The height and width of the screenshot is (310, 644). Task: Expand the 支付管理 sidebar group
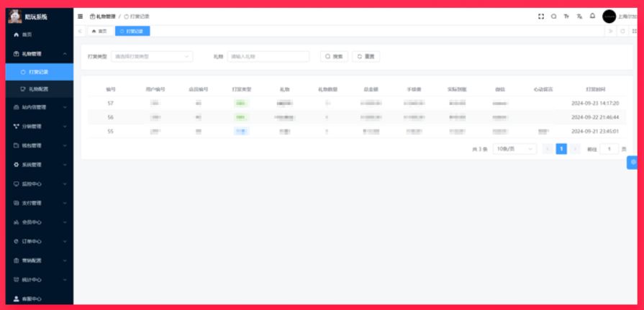tap(40, 203)
